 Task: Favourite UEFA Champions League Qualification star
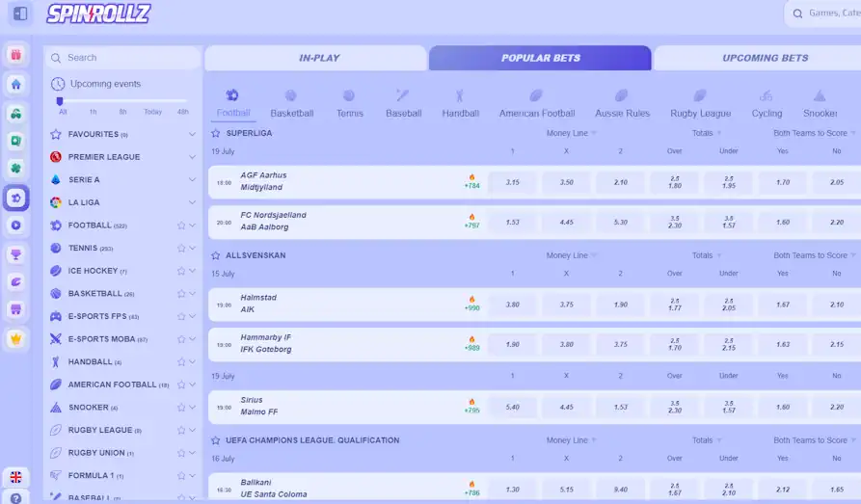pyautogui.click(x=216, y=440)
